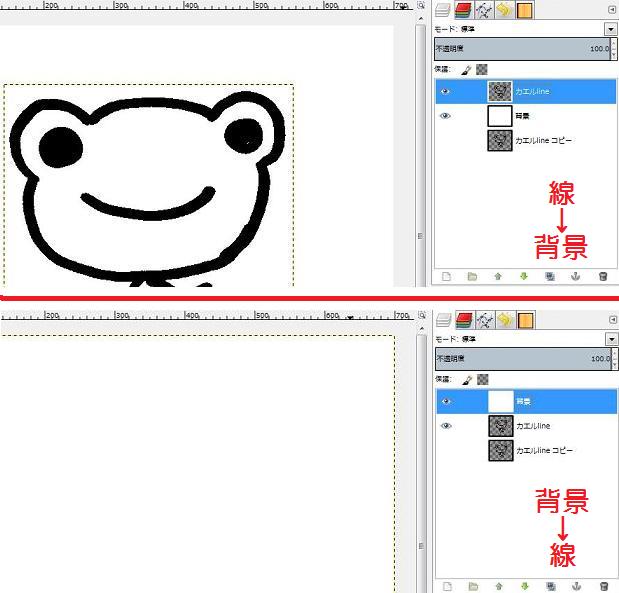Toggle lock alpha channel in lower dialog
619x593 pixels.
click(x=482, y=380)
